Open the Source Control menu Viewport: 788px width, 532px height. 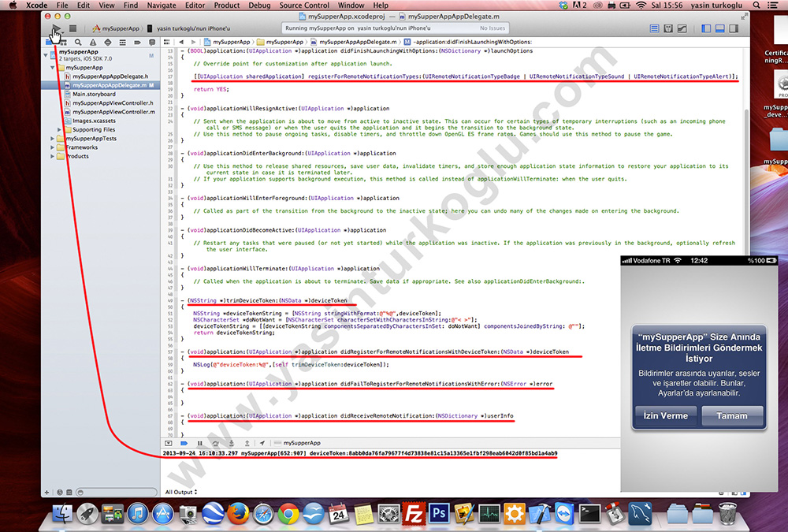tap(304, 5)
